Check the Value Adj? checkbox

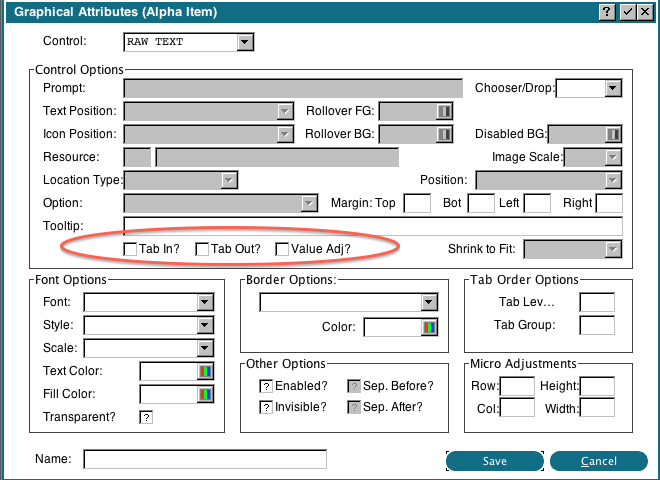(282, 249)
